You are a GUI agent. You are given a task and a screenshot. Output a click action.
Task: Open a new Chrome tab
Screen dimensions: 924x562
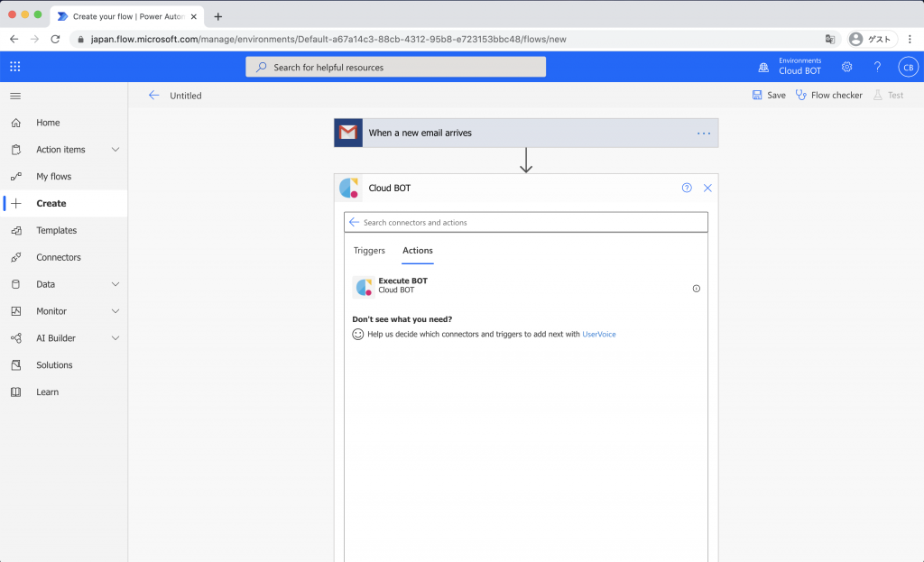tap(218, 16)
